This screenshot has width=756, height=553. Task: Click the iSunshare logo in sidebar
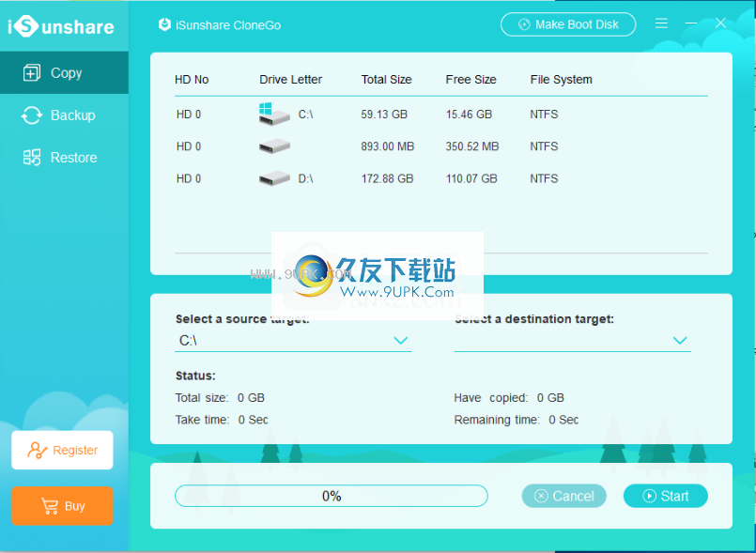[x=61, y=26]
